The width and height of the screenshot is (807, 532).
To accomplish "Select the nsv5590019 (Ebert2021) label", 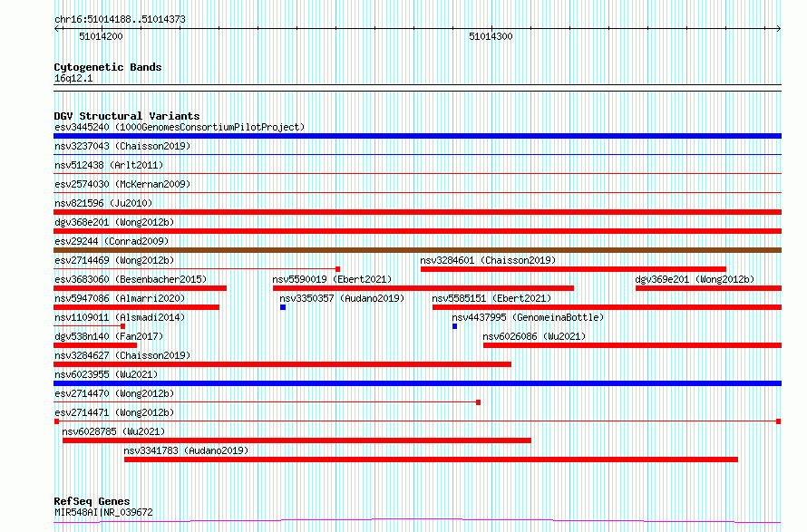I will (332, 279).
